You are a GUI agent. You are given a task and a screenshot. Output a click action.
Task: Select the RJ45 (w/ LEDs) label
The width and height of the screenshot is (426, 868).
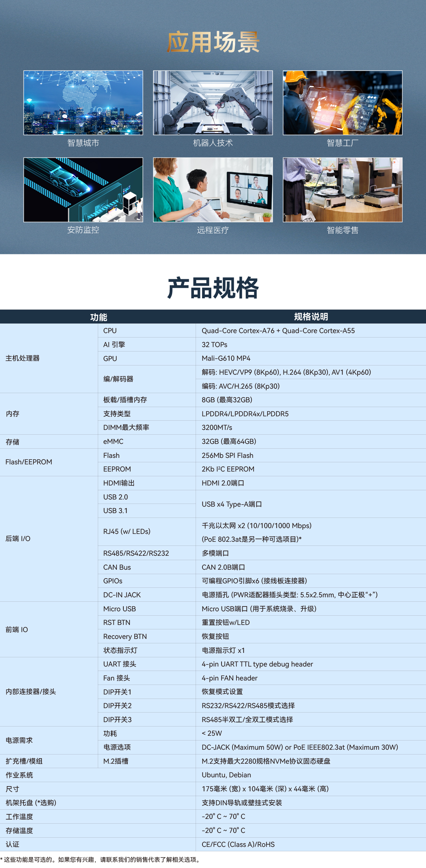pyautogui.click(x=127, y=532)
